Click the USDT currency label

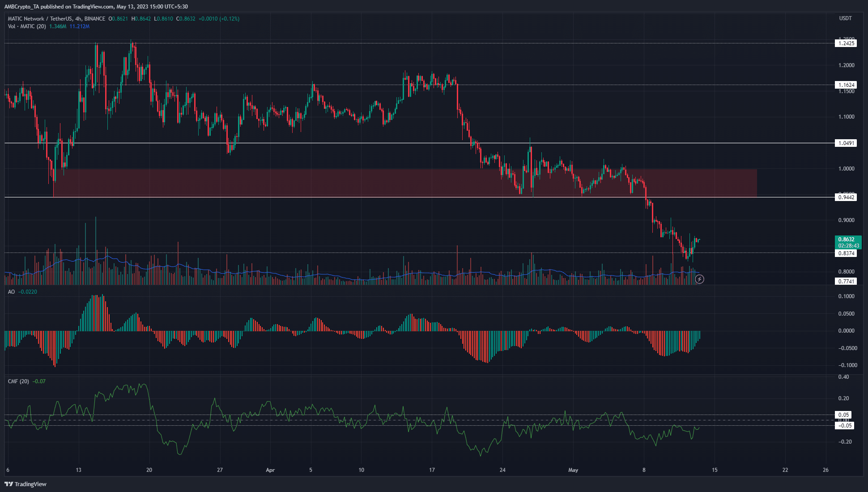pos(845,18)
